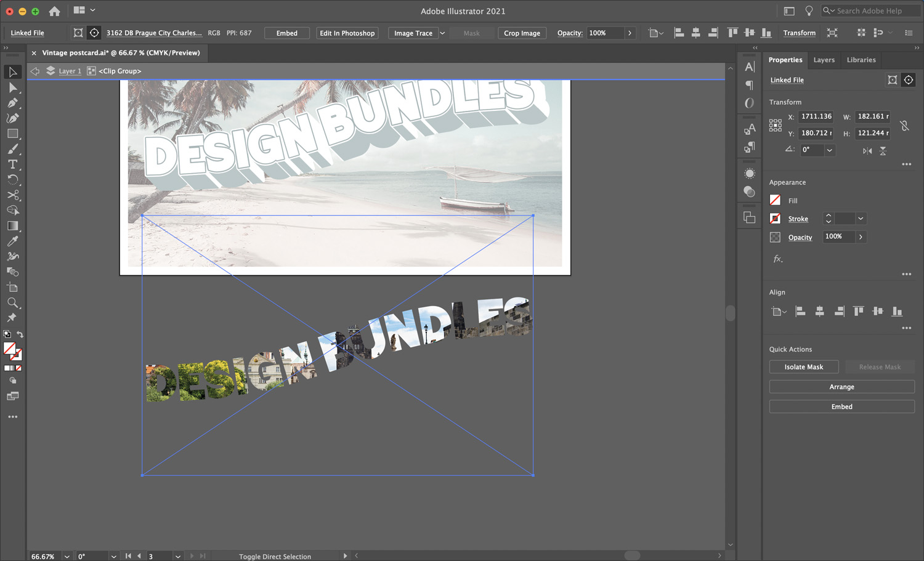Select the Puppet Warp pin tool

click(x=12, y=318)
